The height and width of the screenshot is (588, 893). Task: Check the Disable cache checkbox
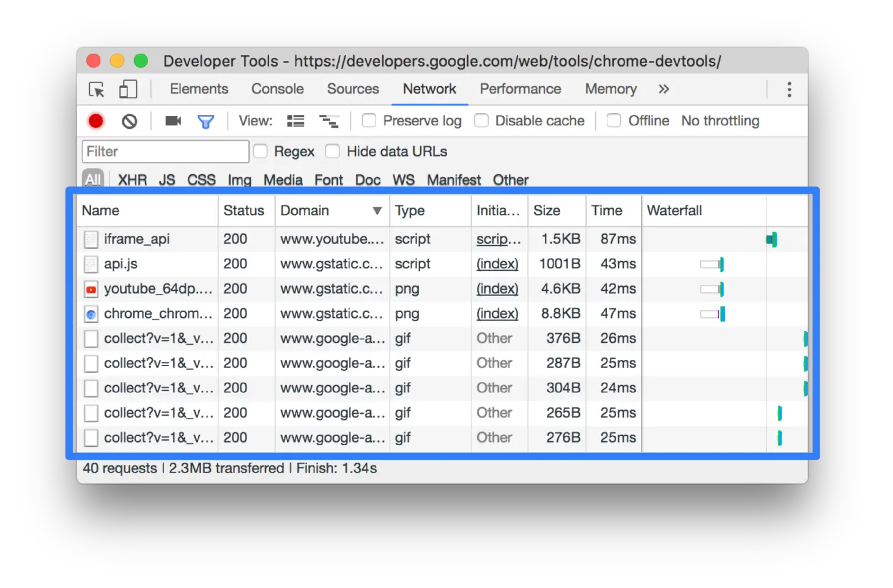(x=481, y=120)
